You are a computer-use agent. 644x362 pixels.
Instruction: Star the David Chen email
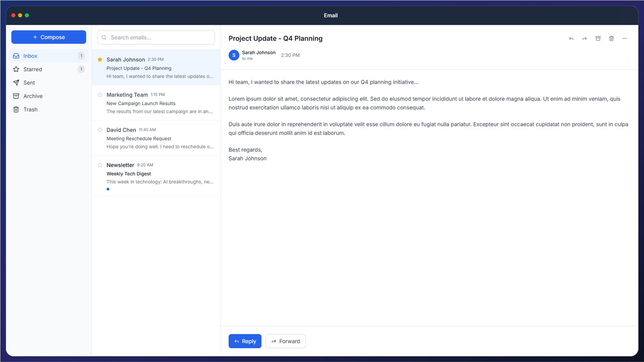[x=100, y=130]
